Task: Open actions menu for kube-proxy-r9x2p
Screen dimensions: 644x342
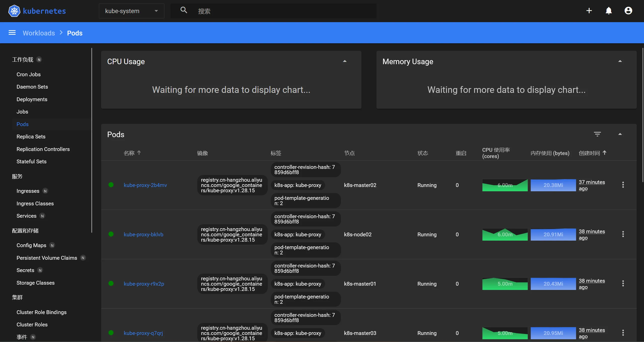Action: [x=623, y=284]
